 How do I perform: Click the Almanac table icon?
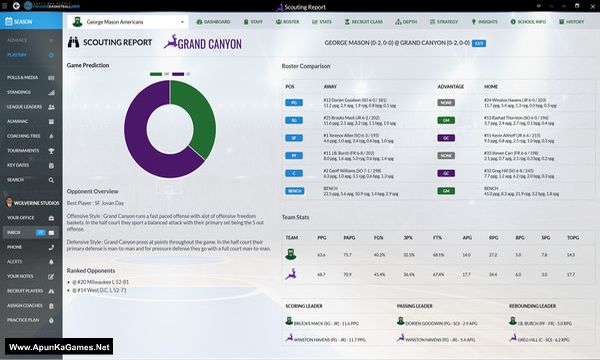click(51, 121)
